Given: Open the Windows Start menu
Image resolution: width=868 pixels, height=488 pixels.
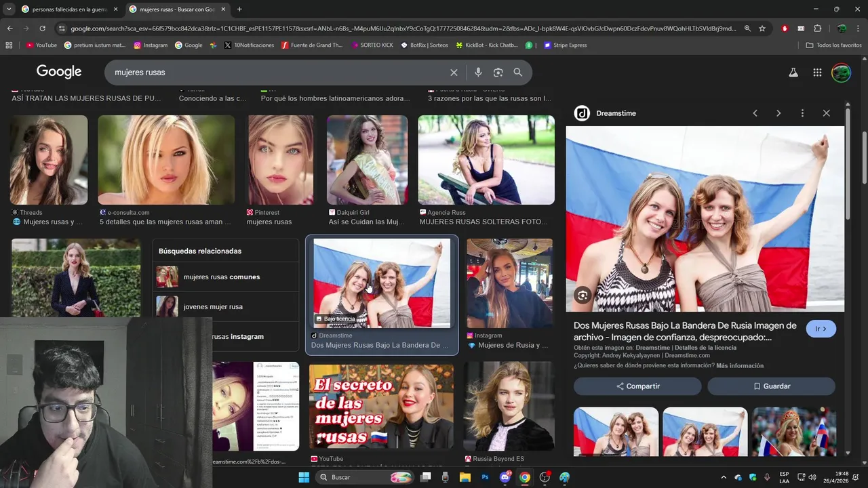Looking at the screenshot, I should 304,477.
